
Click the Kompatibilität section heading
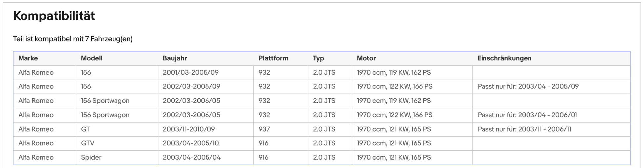[54, 16]
